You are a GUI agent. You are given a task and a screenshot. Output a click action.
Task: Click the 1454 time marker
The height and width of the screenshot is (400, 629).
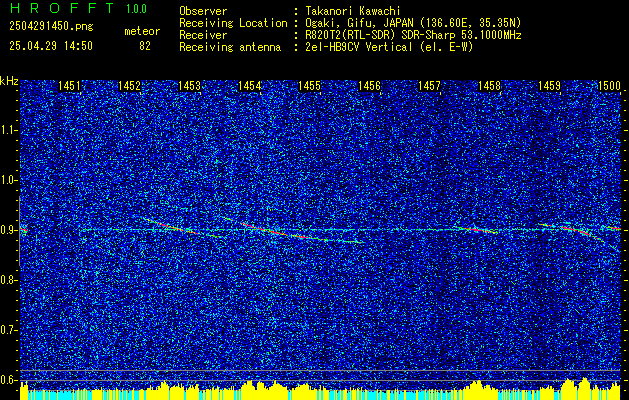pos(250,86)
